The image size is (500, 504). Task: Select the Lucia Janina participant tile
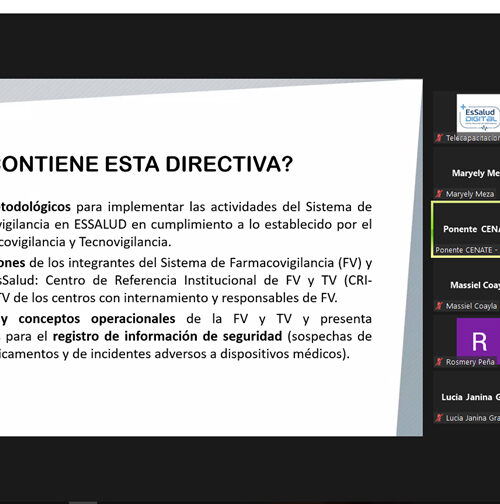pyautogui.click(x=466, y=397)
